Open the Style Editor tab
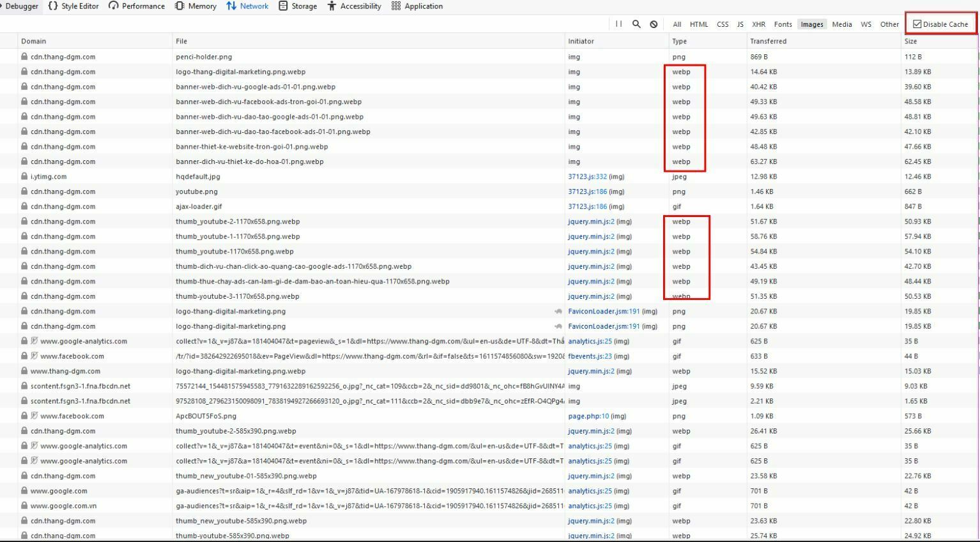This screenshot has width=980, height=542. coord(73,6)
